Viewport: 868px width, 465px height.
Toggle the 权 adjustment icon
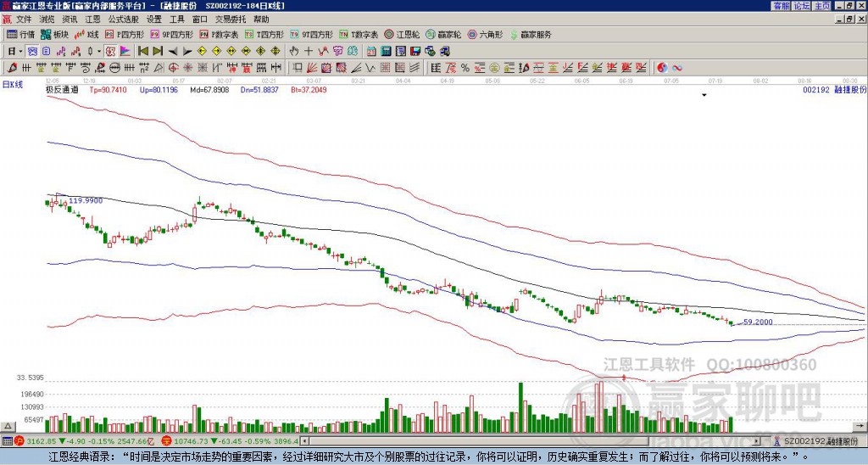[x=110, y=52]
